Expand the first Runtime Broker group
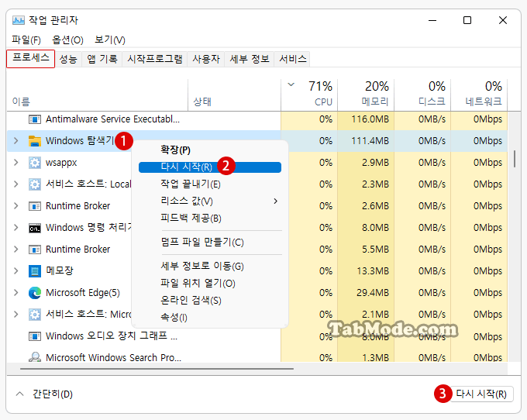This screenshot has width=527, height=420. pos(15,206)
